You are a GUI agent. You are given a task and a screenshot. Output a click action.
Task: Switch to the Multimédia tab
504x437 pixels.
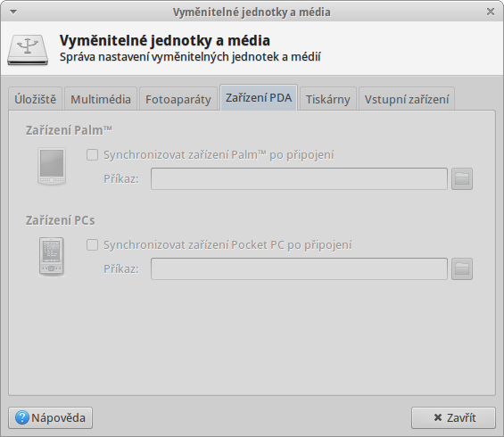(101, 99)
